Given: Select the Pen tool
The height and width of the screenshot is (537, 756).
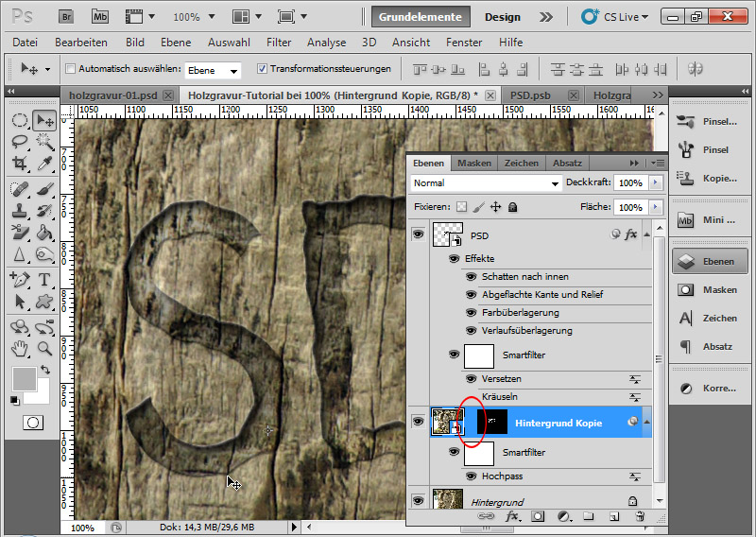Looking at the screenshot, I should [19, 279].
